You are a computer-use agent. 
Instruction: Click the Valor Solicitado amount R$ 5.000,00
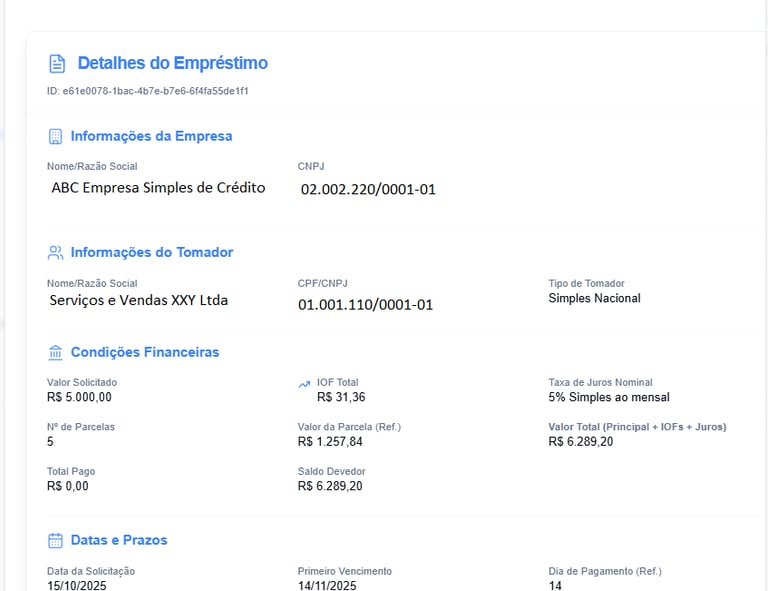[79, 397]
